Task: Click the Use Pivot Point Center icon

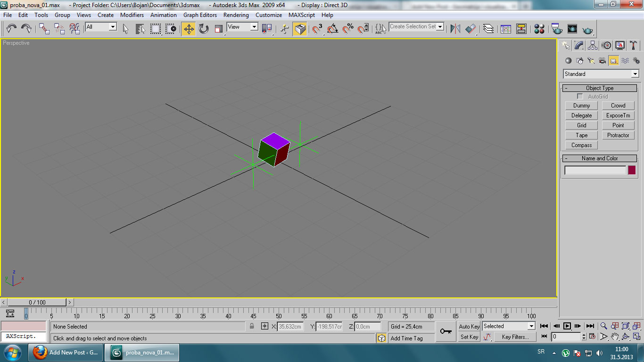Action: pyautogui.click(x=267, y=29)
